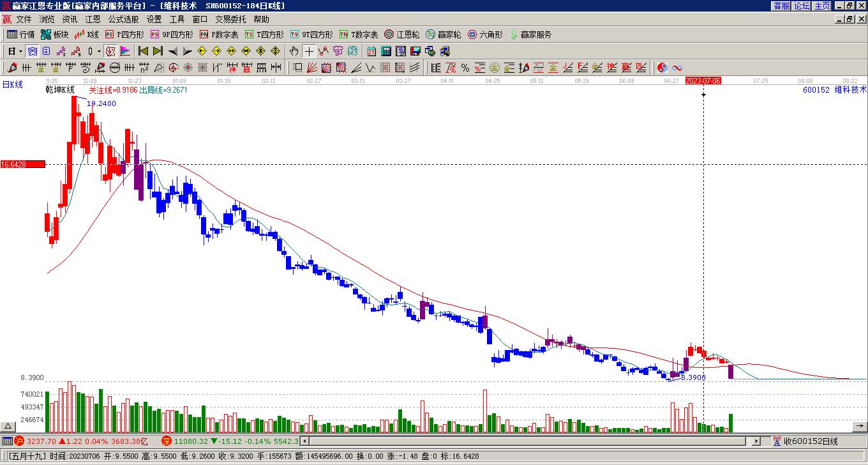868x465 pixels.
Task: Open 赢家服务 service page
Action: pyautogui.click(x=530, y=34)
